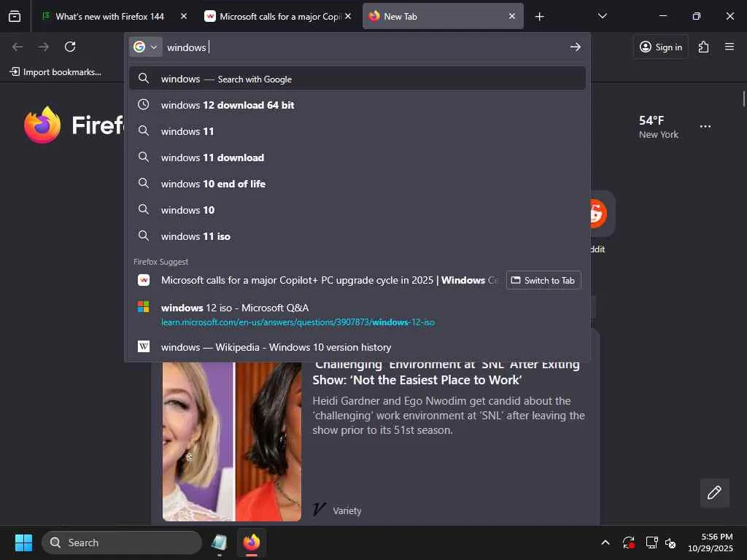Click the page vertical scrollbar
This screenshot has width=747, height=560.
tap(743, 99)
